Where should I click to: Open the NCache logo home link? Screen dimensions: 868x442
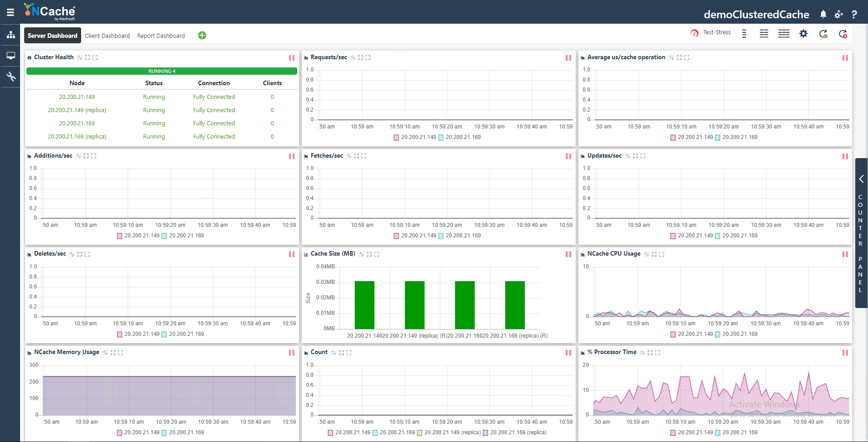point(50,12)
